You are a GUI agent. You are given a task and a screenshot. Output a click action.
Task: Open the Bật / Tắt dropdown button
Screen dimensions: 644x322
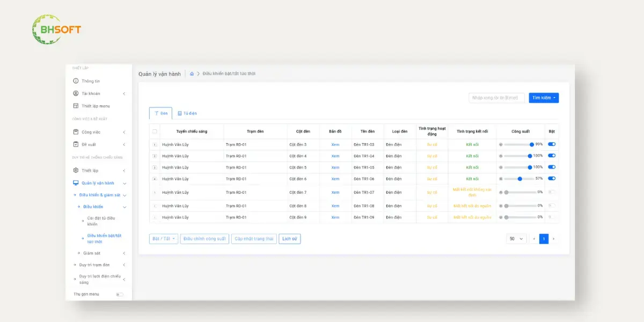click(x=164, y=239)
